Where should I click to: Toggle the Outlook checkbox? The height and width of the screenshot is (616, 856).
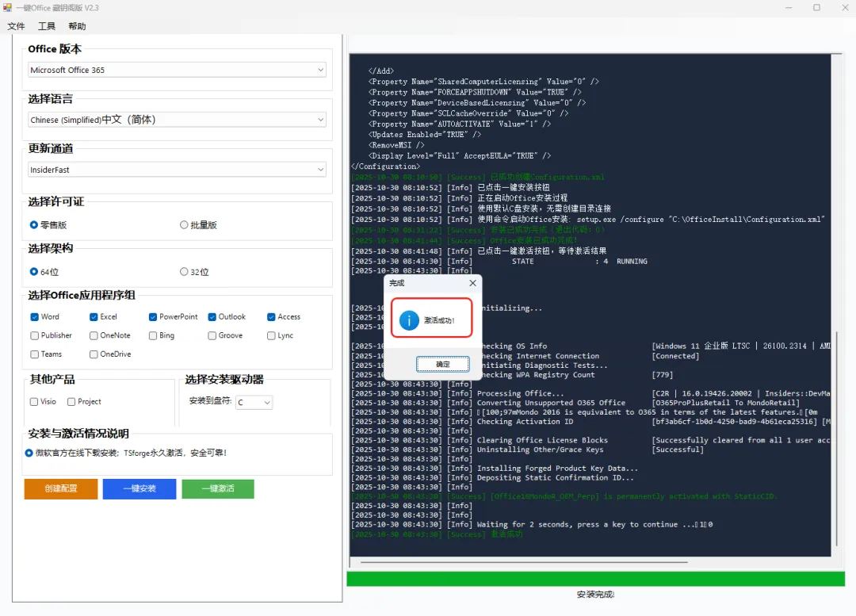click(212, 317)
